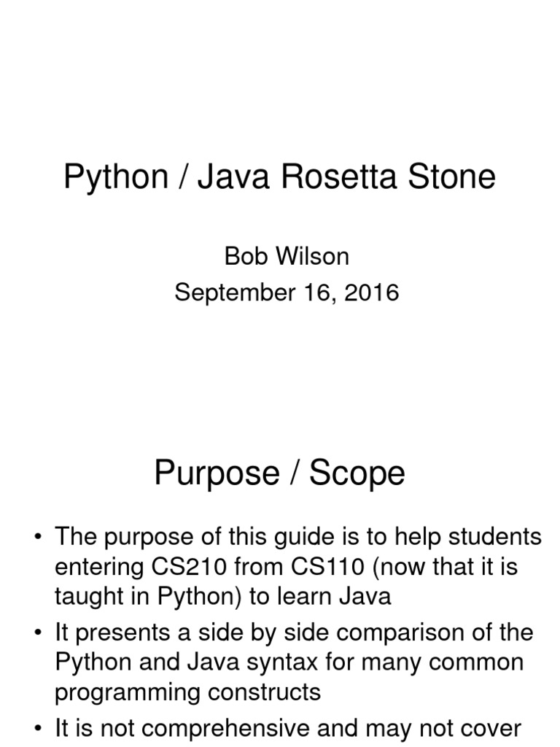This screenshot has height=747, width=560.
Task: Click the word "Stone" in the title
Action: (452, 177)
